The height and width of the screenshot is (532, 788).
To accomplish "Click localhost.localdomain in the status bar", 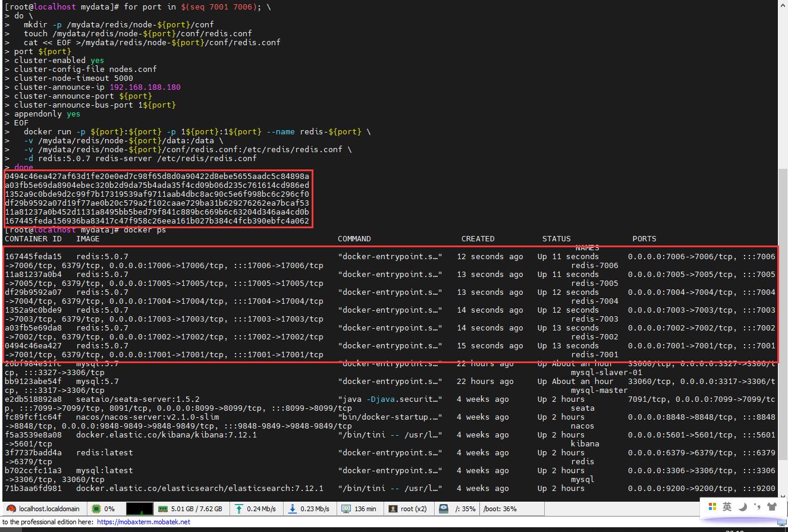I will pos(49,509).
